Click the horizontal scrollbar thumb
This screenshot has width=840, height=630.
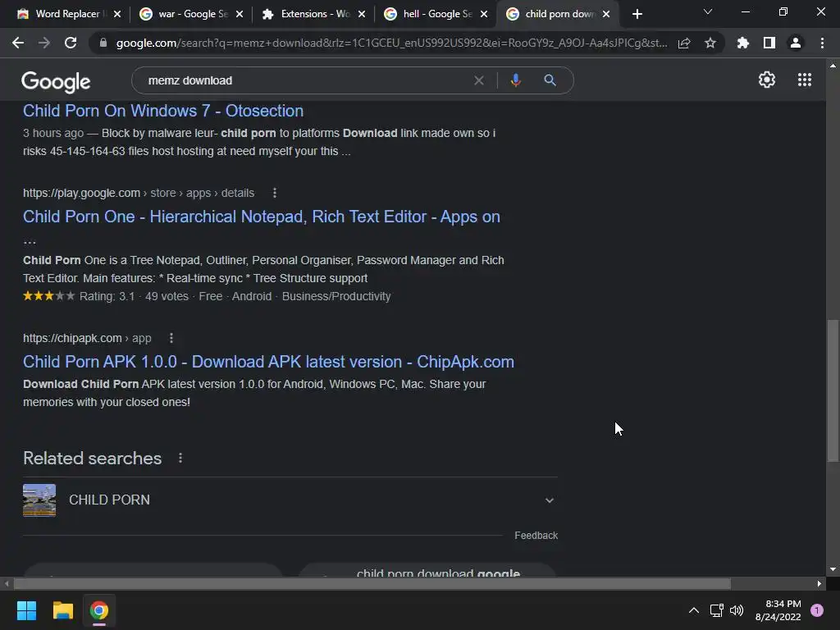[372, 583]
